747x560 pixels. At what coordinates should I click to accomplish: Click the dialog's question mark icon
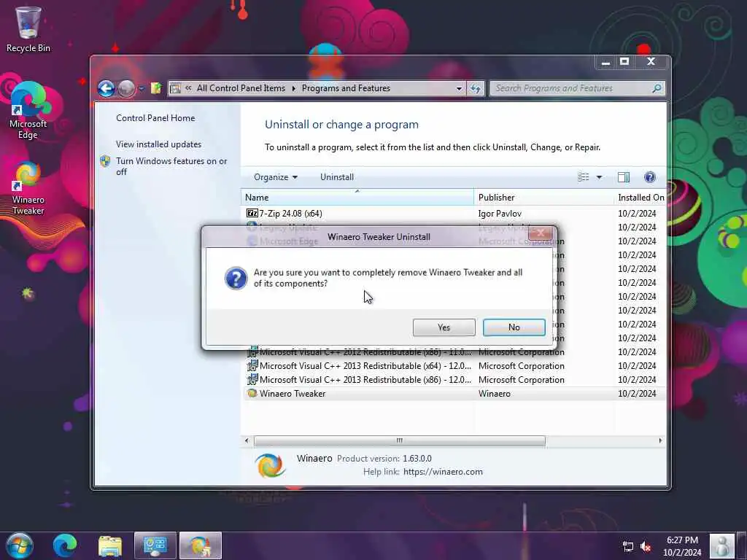(236, 278)
